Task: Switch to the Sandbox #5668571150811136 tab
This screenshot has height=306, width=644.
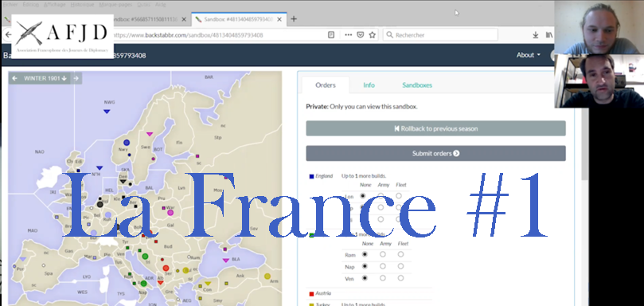Action: 146,19
